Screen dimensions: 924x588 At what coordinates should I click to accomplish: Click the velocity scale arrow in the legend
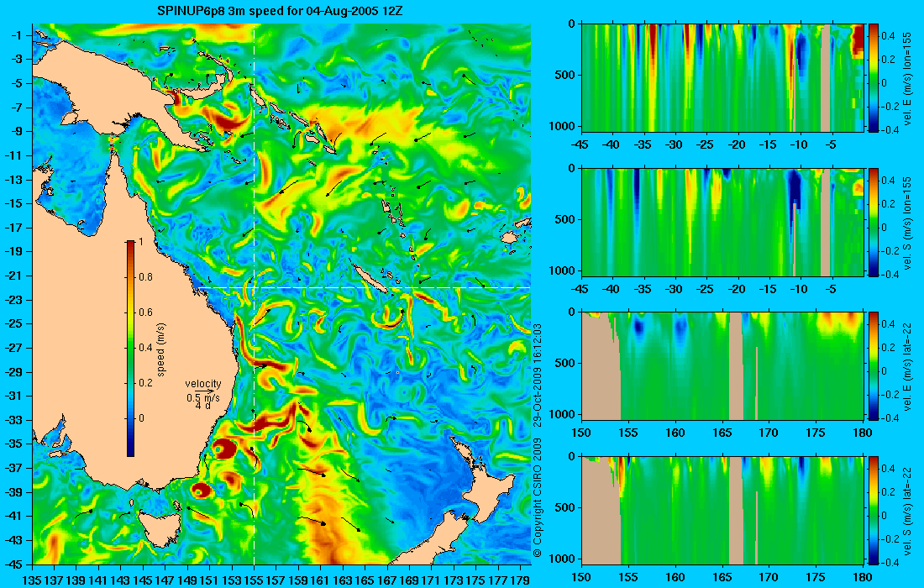pyautogui.click(x=204, y=391)
